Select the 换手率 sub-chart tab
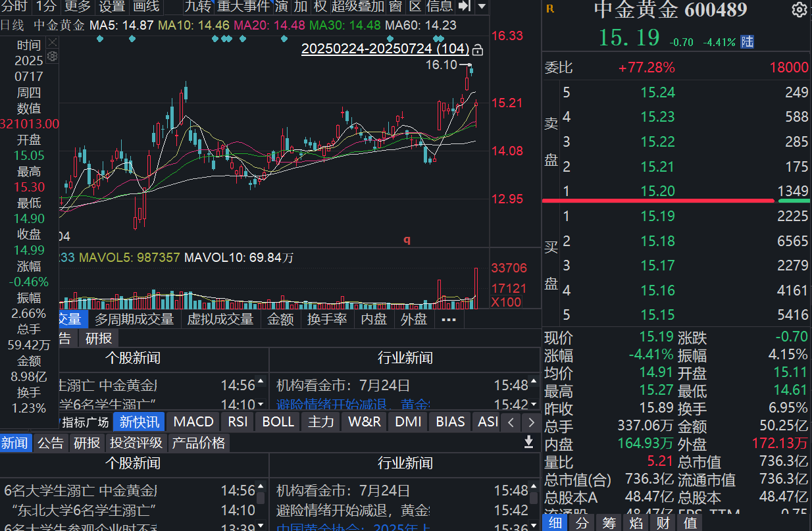The height and width of the screenshot is (531, 812). point(327,319)
